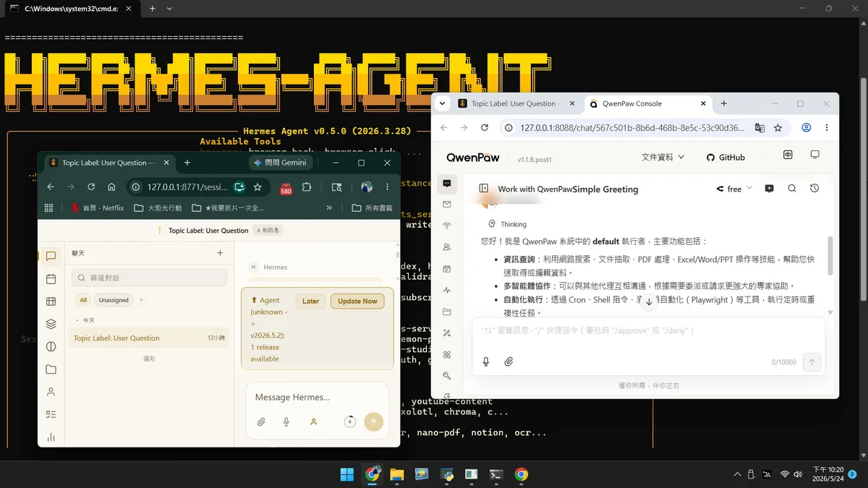Open the checklist icon in Hermes sidebar
This screenshot has width=868, height=488.
(x=51, y=414)
